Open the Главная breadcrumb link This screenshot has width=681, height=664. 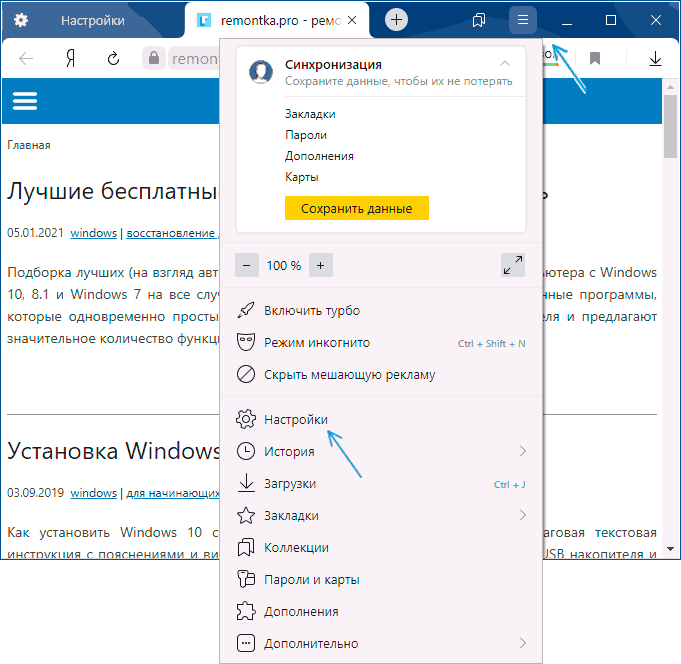(29, 145)
